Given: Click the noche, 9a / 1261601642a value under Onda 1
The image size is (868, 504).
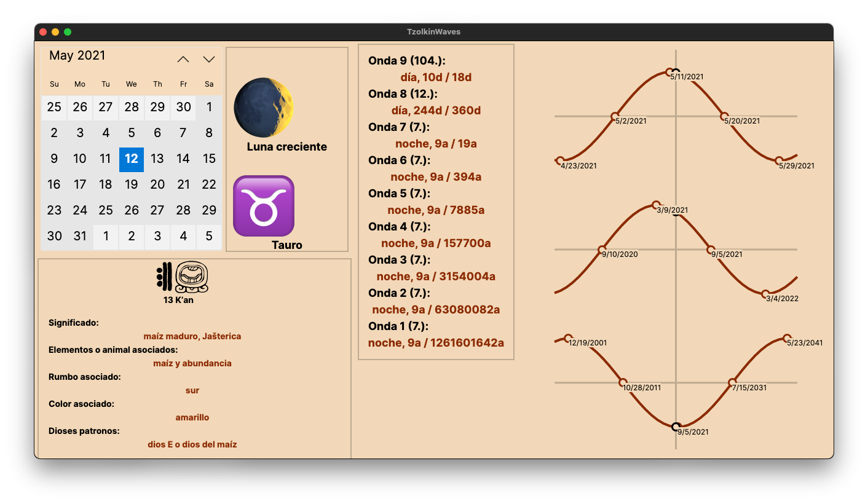Looking at the screenshot, I should (x=436, y=342).
